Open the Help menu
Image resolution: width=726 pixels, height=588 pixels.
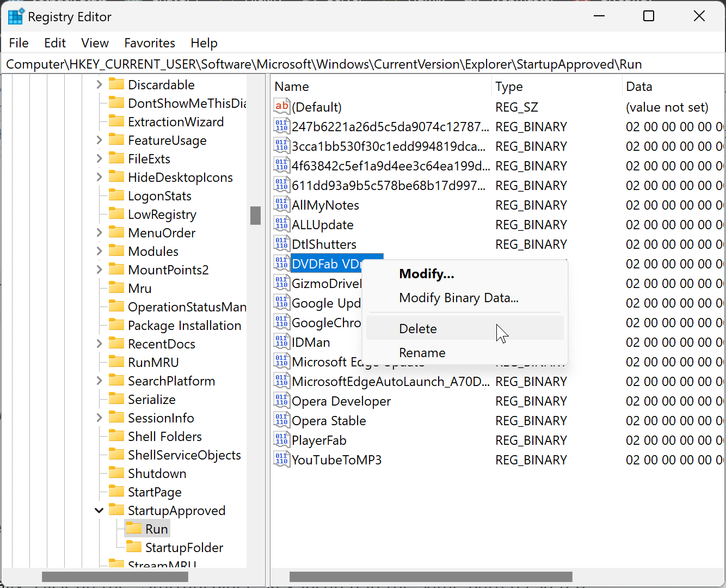[x=204, y=43]
